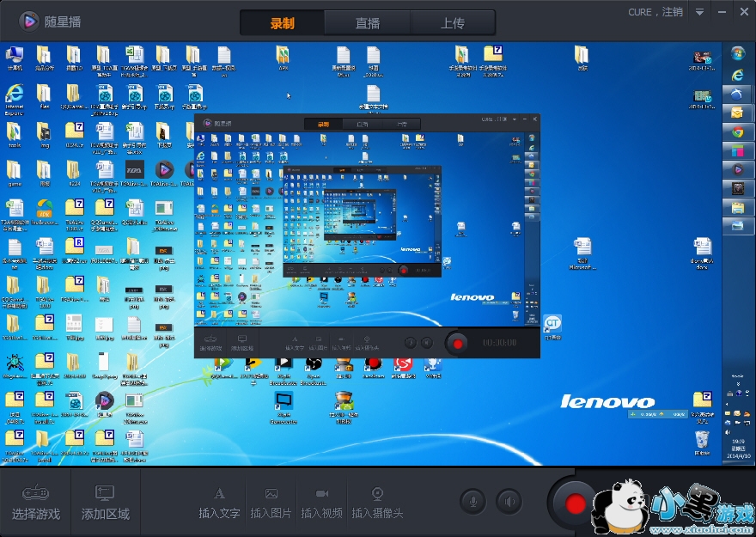
Task: Open Chrome from the vertical taskbar
Action: pos(737,131)
